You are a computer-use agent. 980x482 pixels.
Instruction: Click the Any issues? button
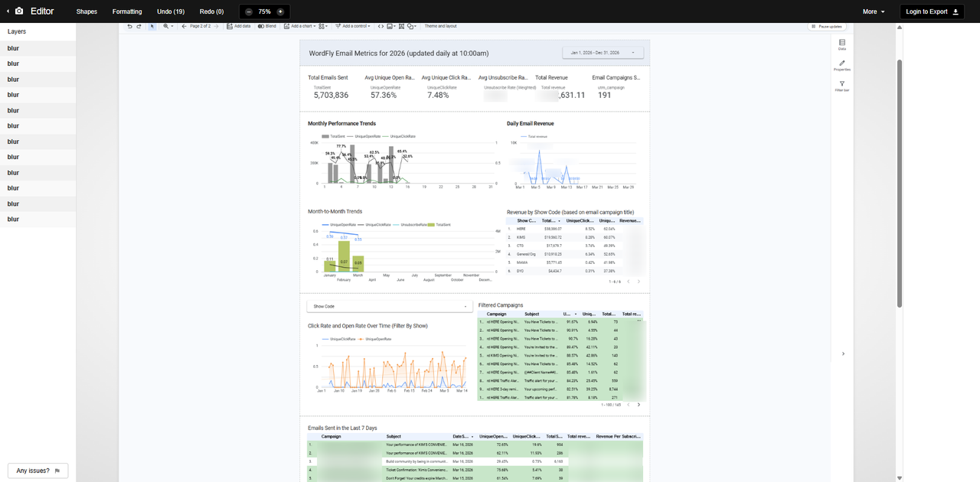(38, 471)
